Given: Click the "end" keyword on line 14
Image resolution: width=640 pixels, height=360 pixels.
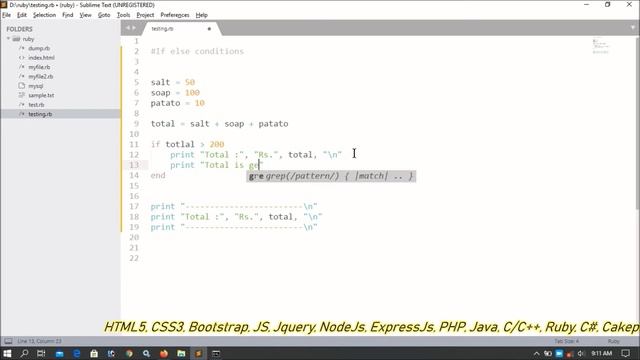Looking at the screenshot, I should coord(158,175).
